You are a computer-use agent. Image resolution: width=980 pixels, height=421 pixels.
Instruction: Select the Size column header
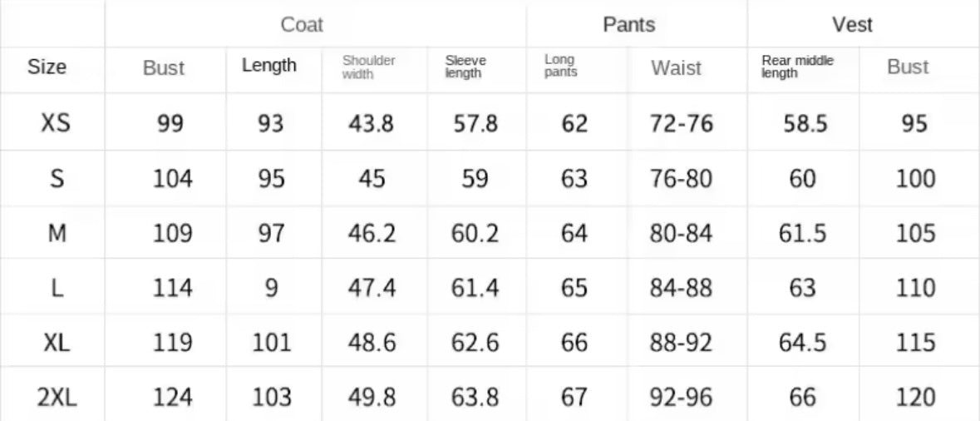pos(47,67)
